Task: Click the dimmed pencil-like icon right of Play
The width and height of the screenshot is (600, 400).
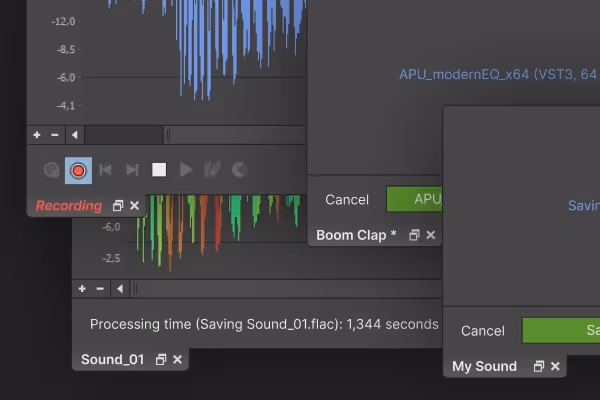Action: click(212, 170)
